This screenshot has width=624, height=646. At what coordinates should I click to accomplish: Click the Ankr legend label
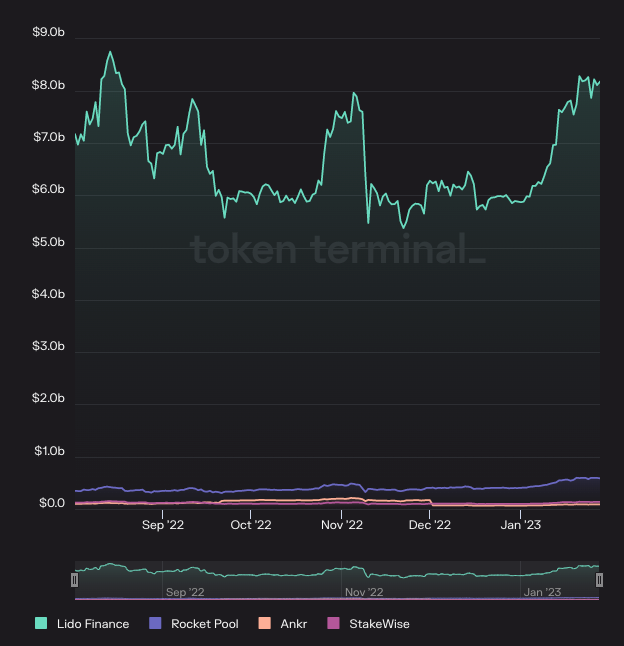tap(294, 624)
